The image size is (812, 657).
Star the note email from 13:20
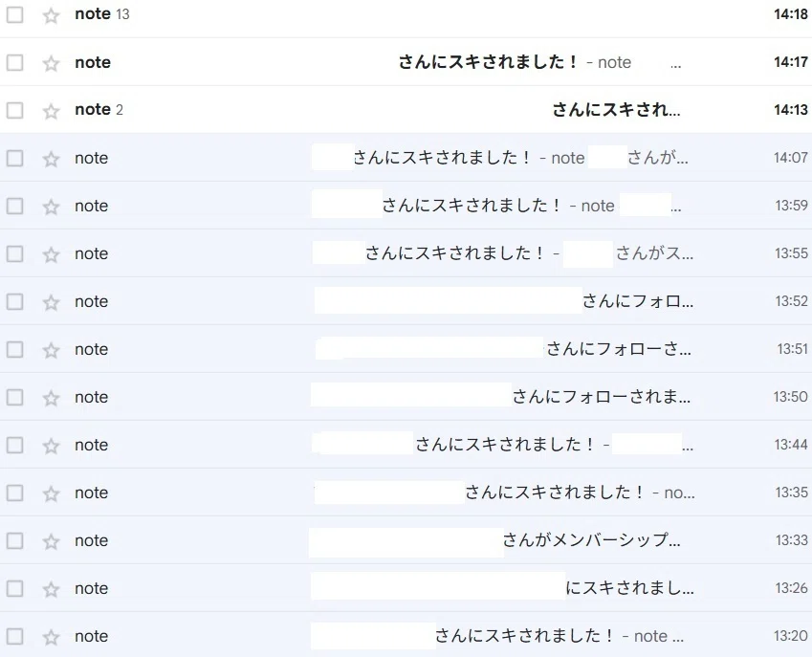click(x=51, y=637)
